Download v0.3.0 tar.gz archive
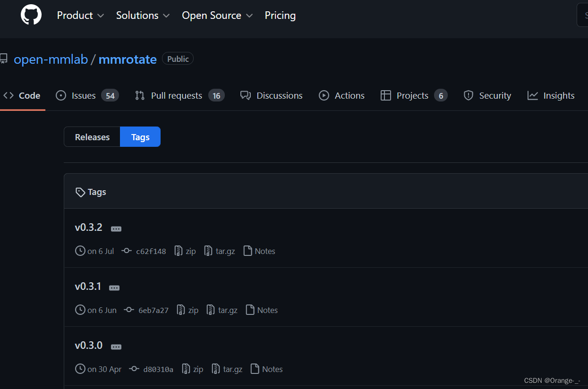The width and height of the screenshot is (588, 389). pyautogui.click(x=227, y=369)
